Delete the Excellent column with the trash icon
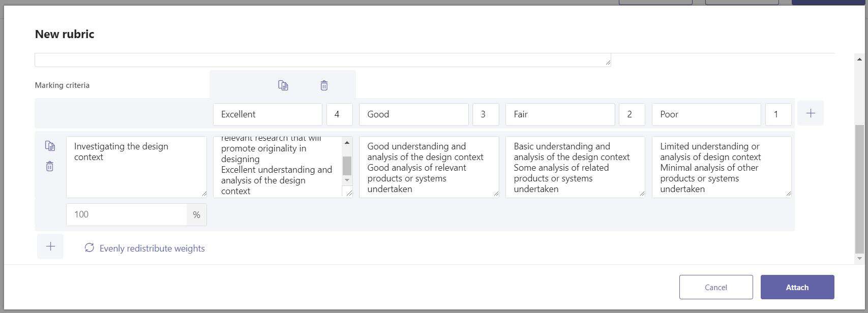Viewport: 868px width, 313px height. coord(324,85)
